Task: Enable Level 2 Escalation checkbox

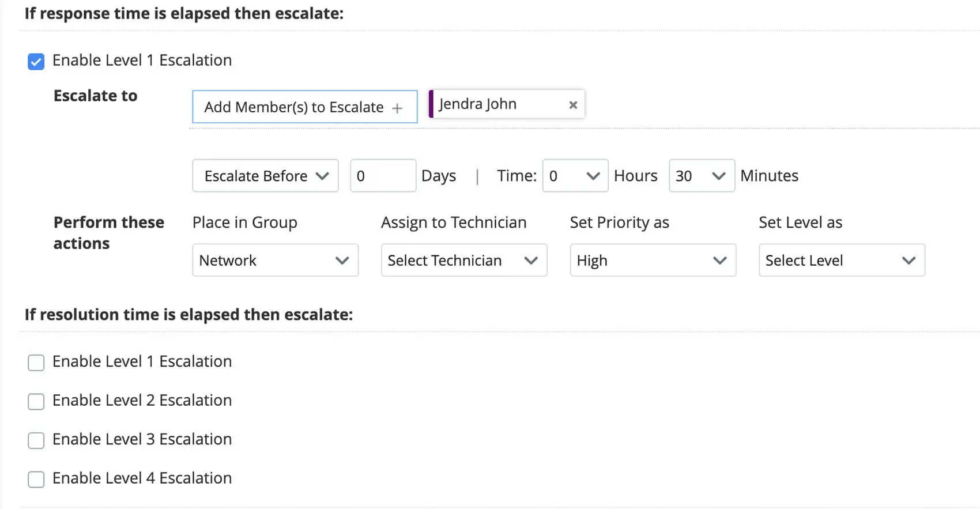Action: [x=36, y=401]
